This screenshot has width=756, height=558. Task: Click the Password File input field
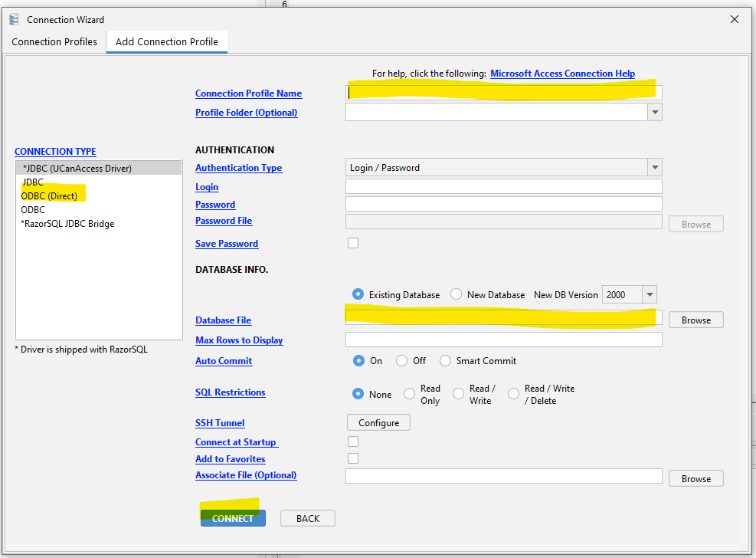pyautogui.click(x=504, y=222)
